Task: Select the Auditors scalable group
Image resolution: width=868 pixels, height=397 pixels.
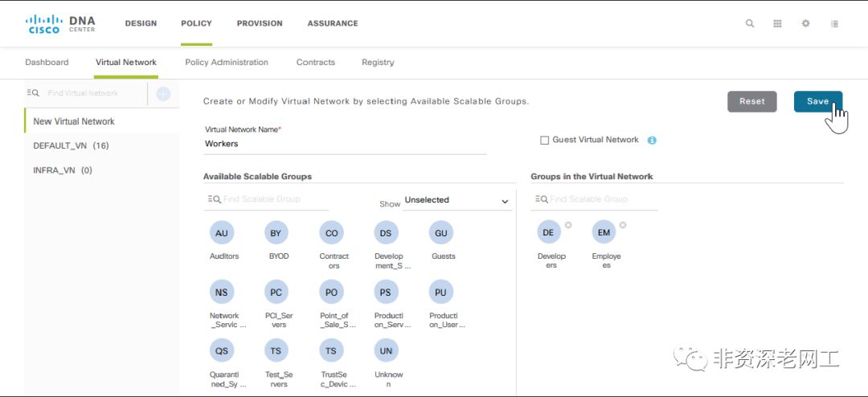Action: [222, 233]
